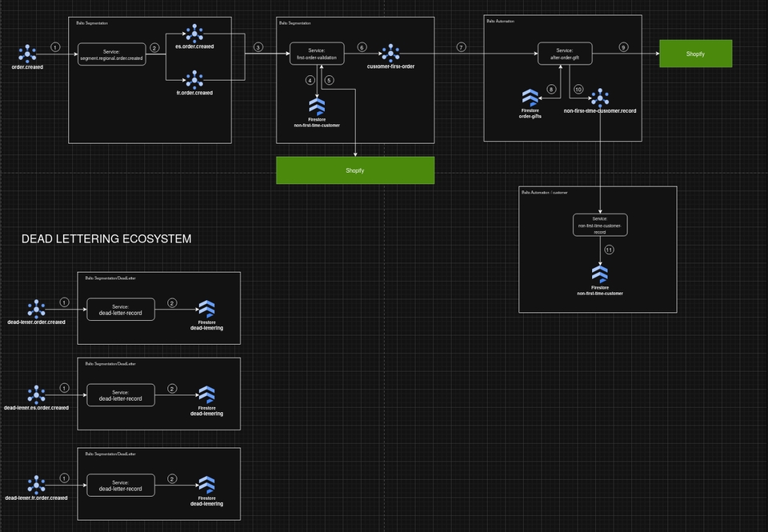Click the 'dead-letter.es.order.created' label text
Image resolution: width=768 pixels, height=532 pixels.
click(x=36, y=407)
